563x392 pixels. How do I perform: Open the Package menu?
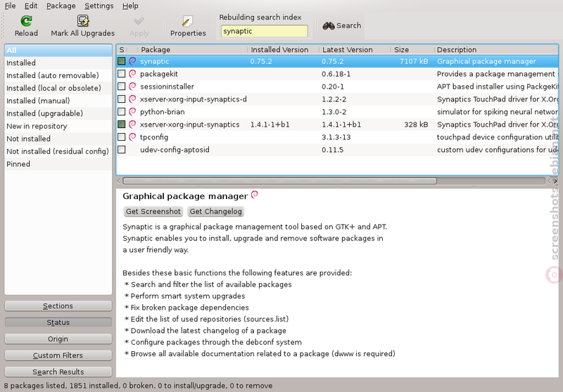click(61, 6)
